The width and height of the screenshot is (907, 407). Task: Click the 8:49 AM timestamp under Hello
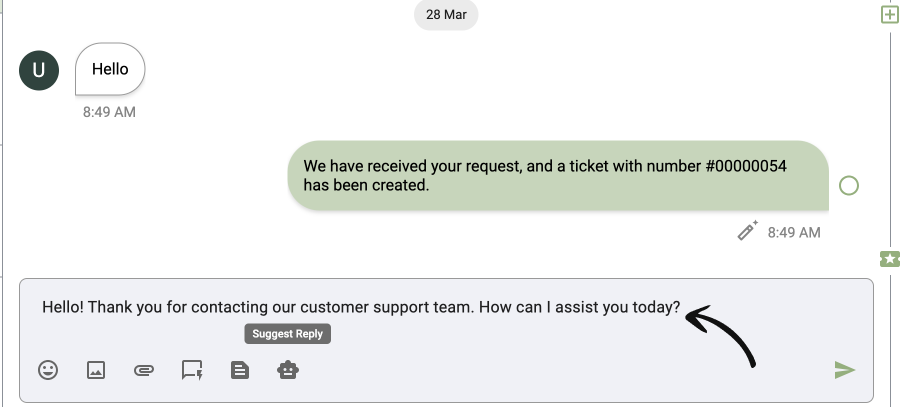coord(109,112)
